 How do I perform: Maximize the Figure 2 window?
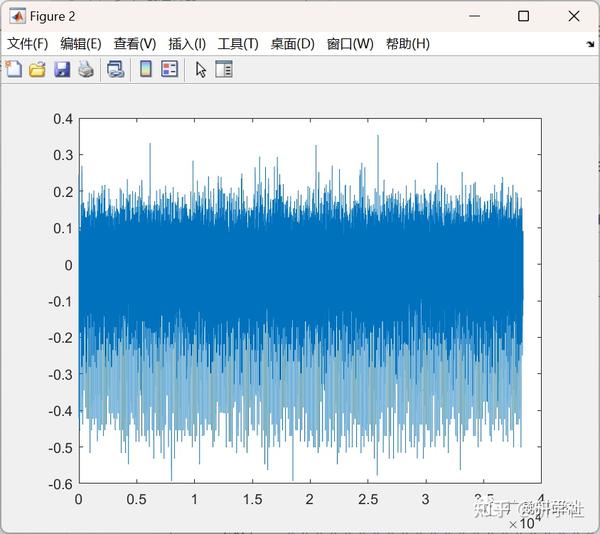click(523, 16)
